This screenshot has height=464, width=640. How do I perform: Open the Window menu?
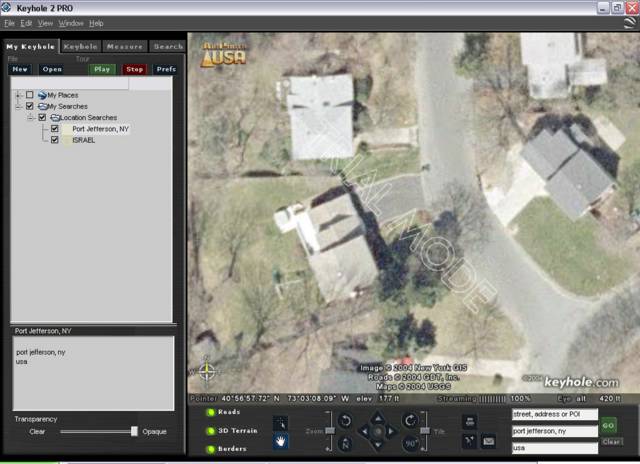pos(71,23)
